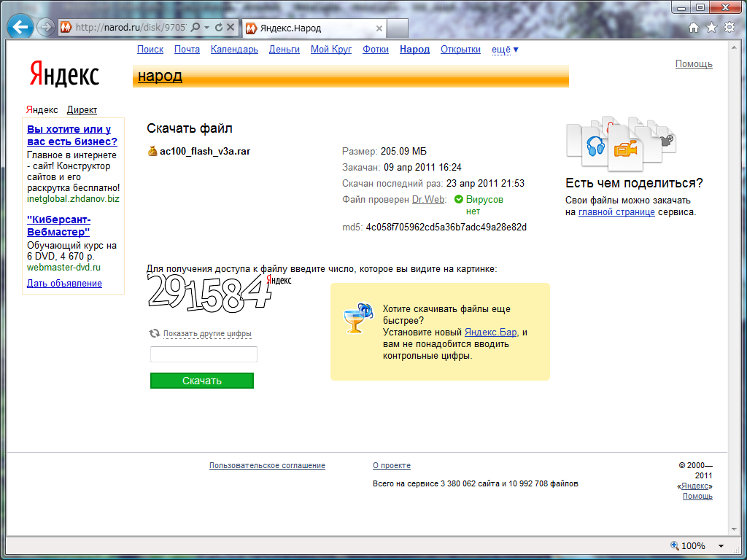Open the browser Tools gear icon
Screen dimensions: 747x560
coord(729,28)
